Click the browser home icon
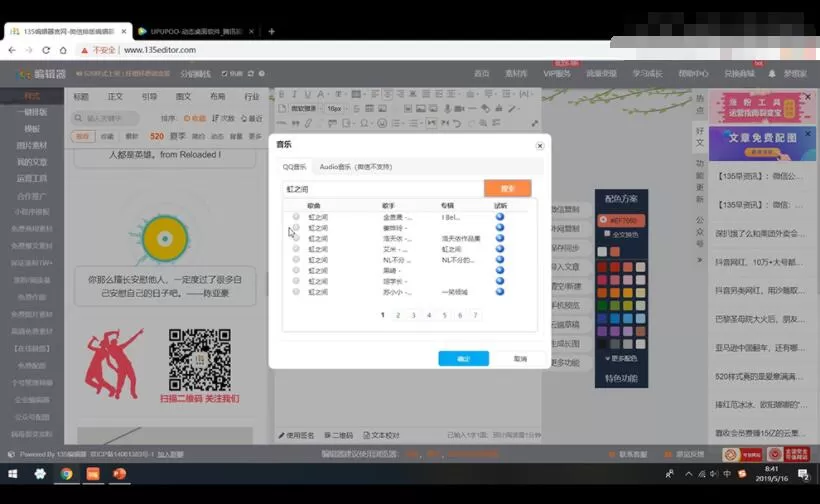This screenshot has width=820, height=504. 63,50
